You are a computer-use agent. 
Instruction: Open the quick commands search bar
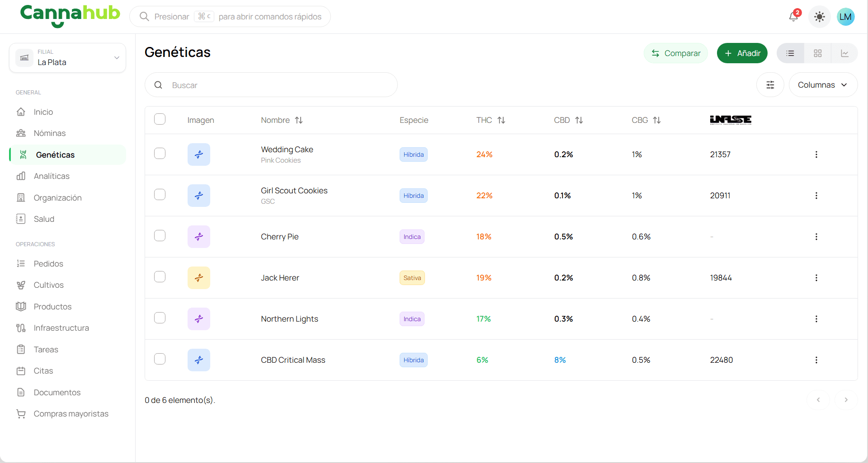pyautogui.click(x=230, y=17)
